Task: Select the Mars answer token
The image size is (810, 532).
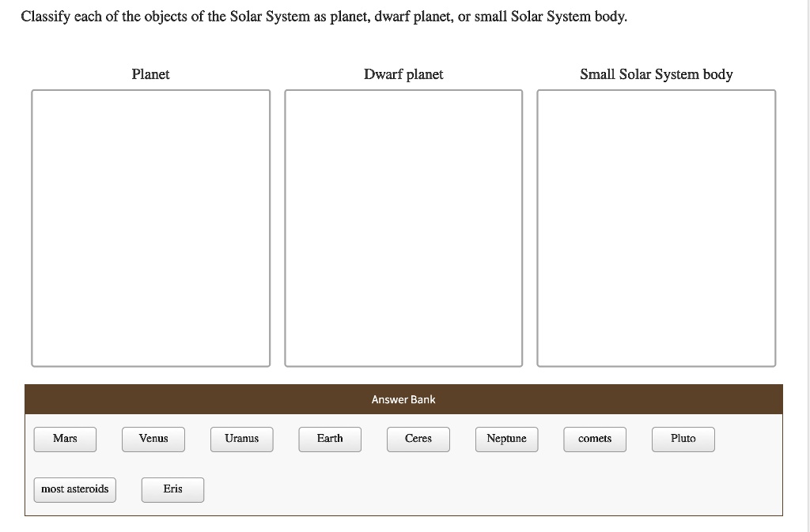Action: (x=64, y=439)
